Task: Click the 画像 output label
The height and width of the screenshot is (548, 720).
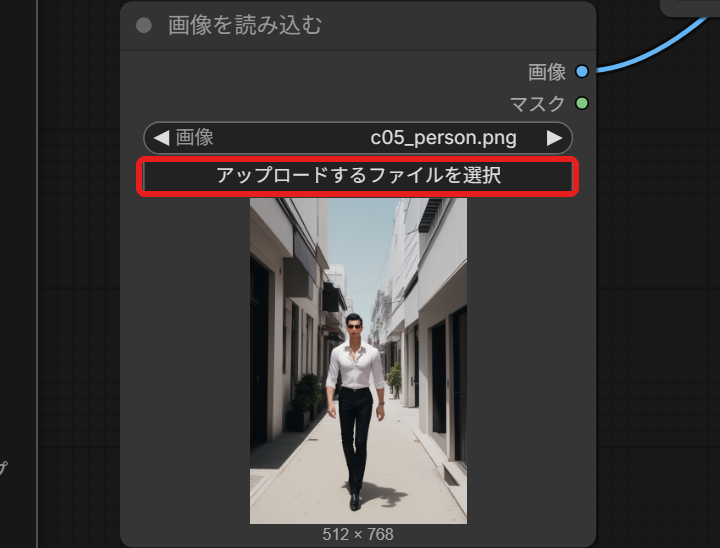Action: [x=547, y=72]
